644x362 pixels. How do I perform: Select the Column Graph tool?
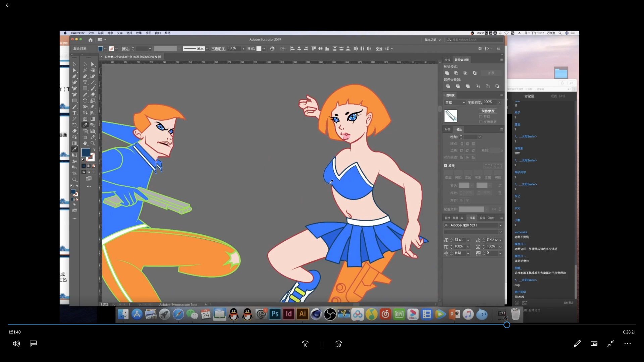[93, 131]
